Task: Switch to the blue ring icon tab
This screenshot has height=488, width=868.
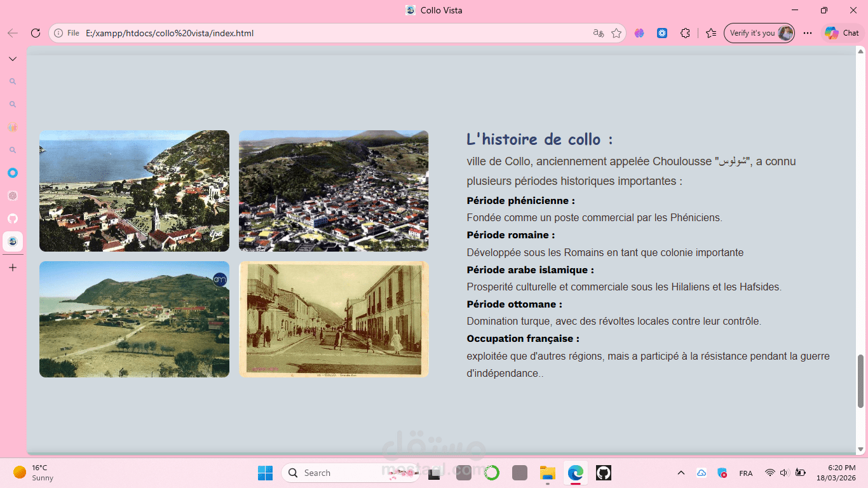Action: 13,173
